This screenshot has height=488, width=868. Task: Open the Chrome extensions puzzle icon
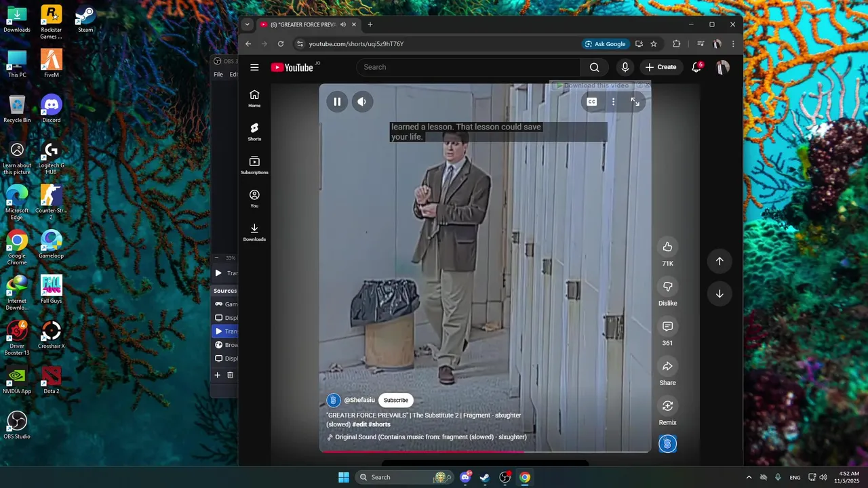pos(676,44)
